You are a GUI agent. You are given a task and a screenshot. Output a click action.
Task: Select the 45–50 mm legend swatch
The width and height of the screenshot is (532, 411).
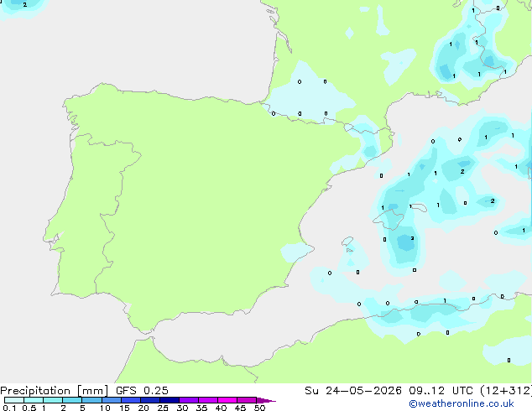[247, 400]
